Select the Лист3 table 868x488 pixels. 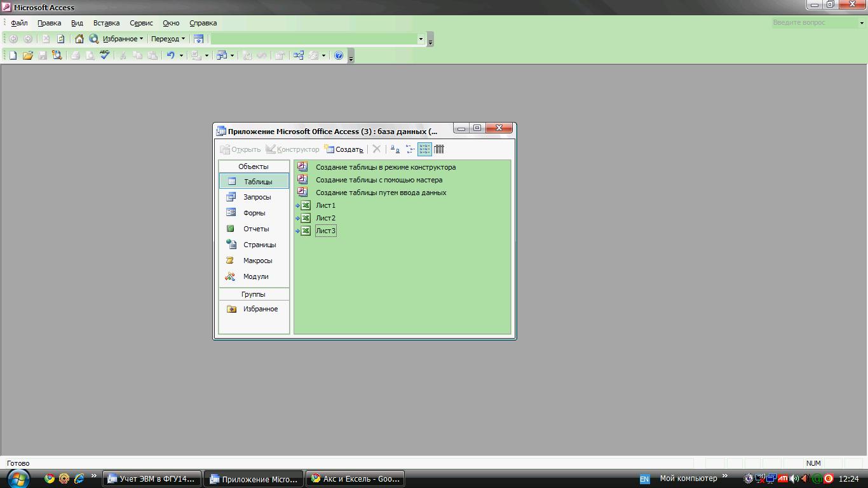(x=325, y=231)
